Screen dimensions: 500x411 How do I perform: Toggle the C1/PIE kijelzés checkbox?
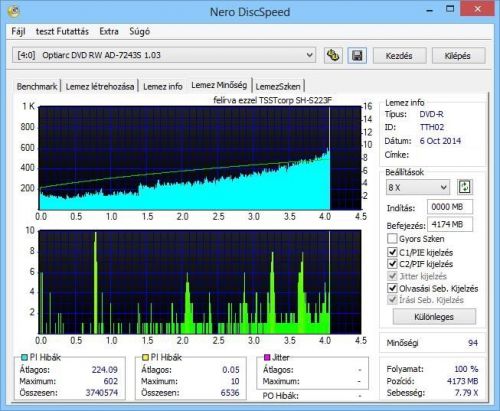(x=392, y=252)
